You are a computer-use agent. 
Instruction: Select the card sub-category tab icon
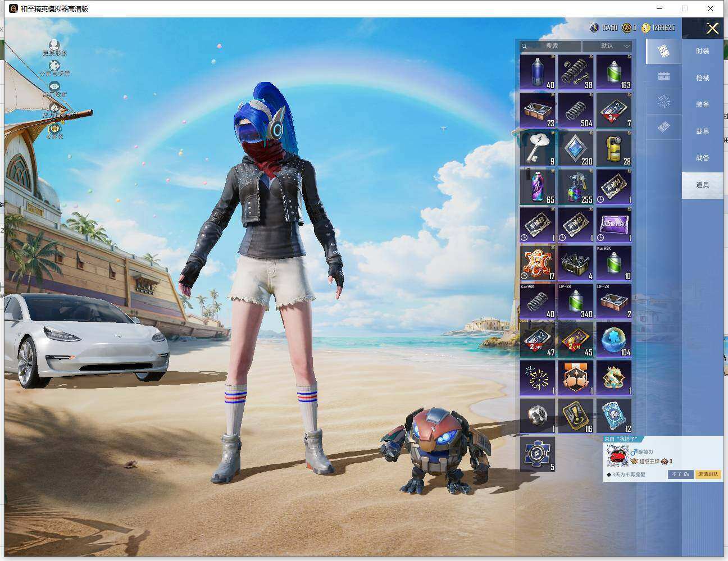(663, 51)
